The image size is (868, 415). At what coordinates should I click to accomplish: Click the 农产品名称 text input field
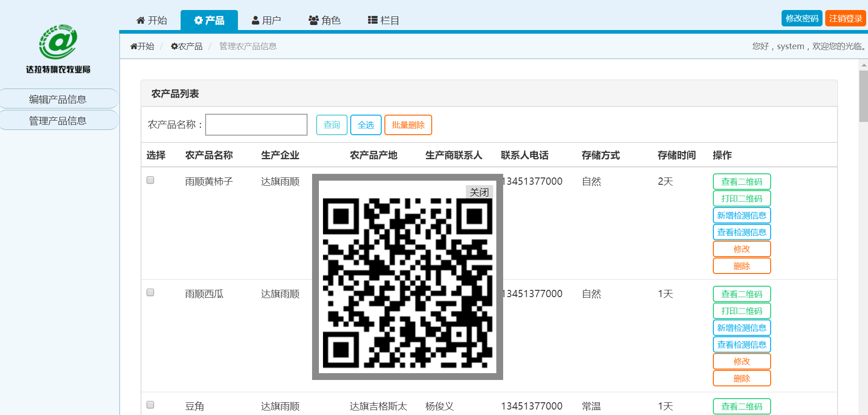point(256,125)
